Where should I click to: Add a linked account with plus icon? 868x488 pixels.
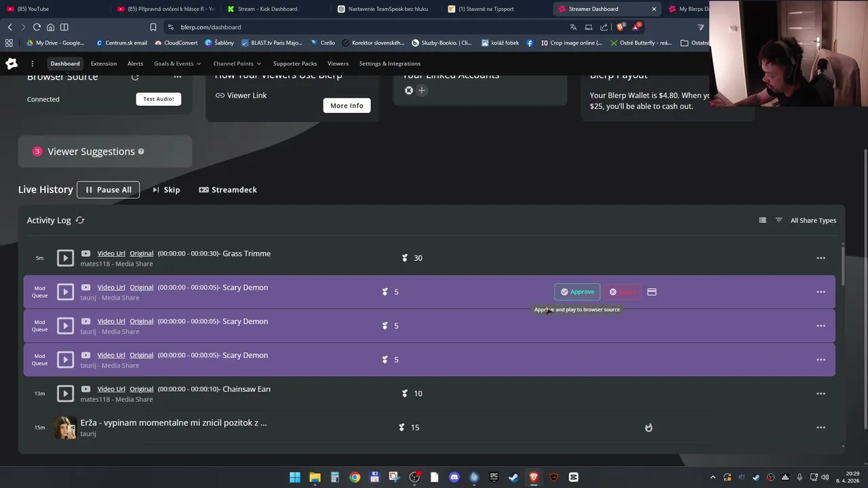pyautogui.click(x=422, y=90)
